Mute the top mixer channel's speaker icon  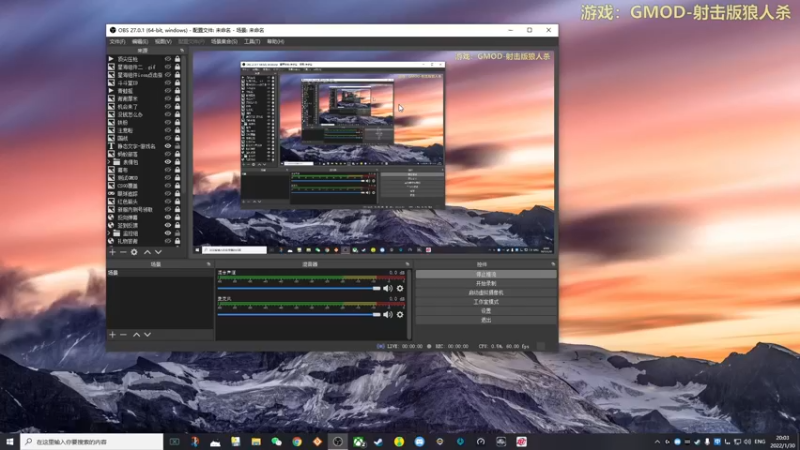pyautogui.click(x=388, y=288)
